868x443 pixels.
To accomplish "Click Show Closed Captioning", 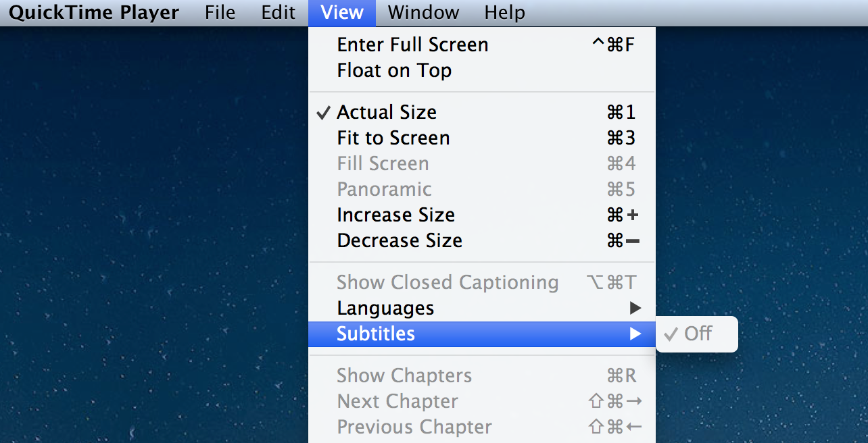I will (x=448, y=282).
